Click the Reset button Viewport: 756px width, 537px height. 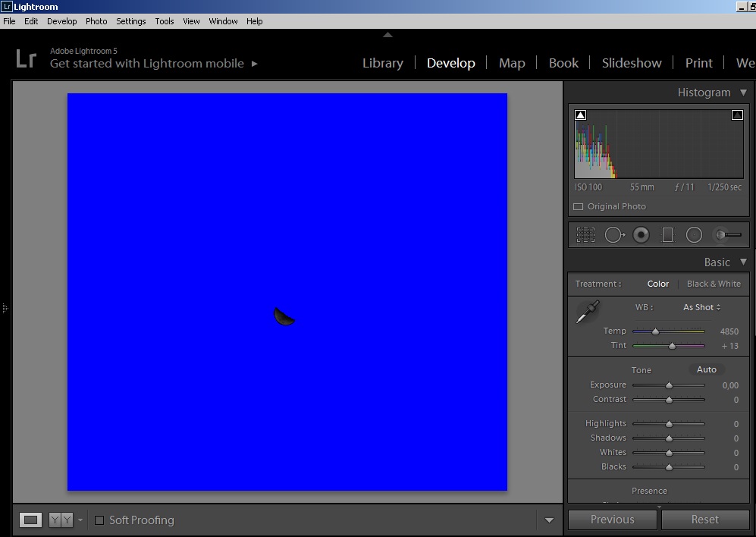704,520
